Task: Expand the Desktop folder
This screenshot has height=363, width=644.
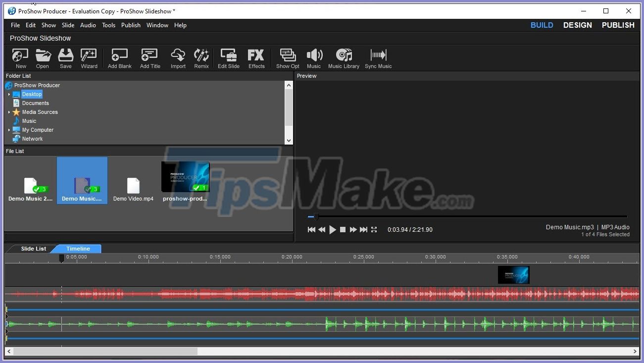Action: click(x=9, y=94)
